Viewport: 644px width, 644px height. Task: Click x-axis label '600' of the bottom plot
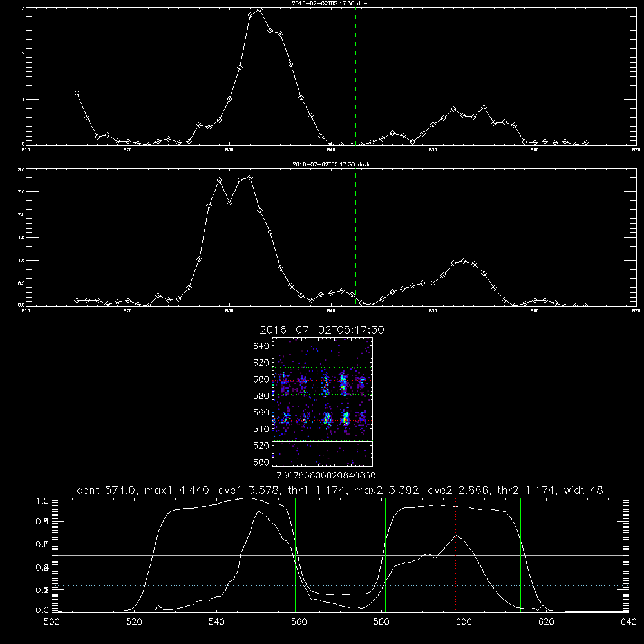[464, 622]
